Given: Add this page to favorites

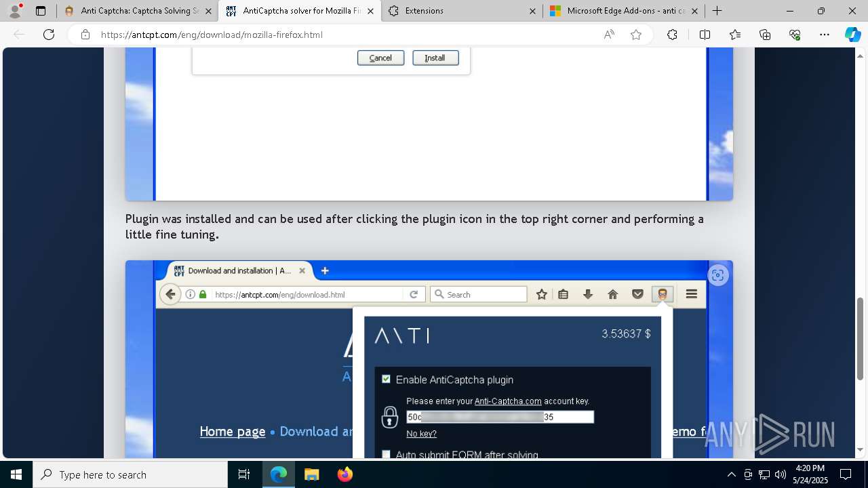Looking at the screenshot, I should (636, 35).
